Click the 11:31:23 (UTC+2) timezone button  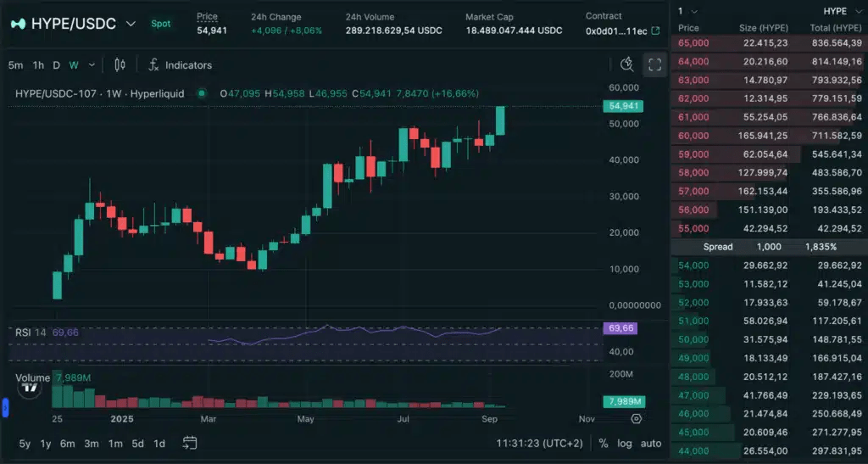[540, 443]
